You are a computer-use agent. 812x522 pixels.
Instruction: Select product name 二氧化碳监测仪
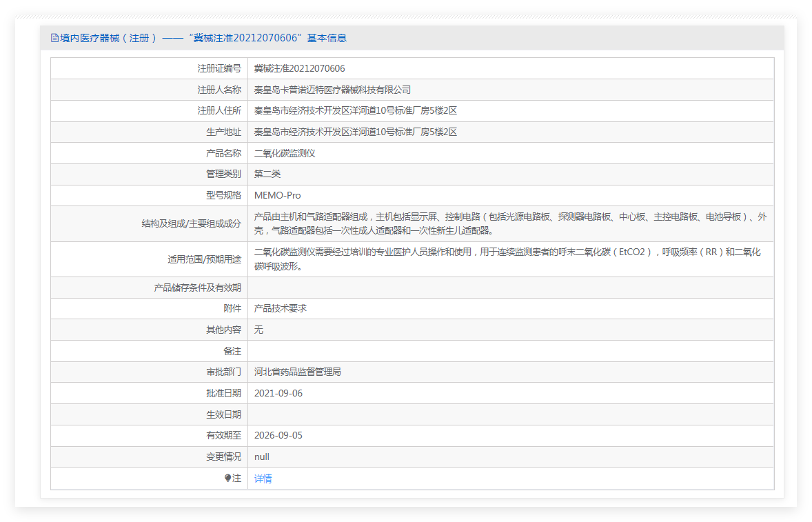pos(285,153)
